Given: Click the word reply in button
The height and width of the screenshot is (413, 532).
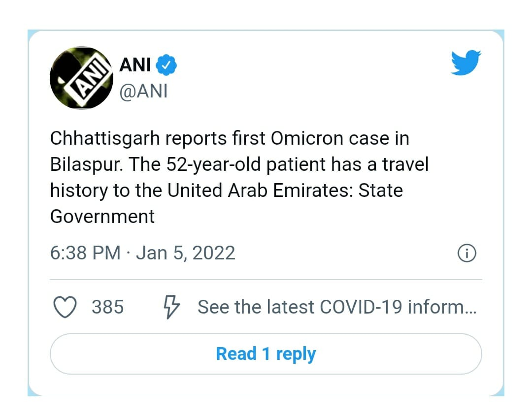Looking at the screenshot, I should [x=296, y=354].
